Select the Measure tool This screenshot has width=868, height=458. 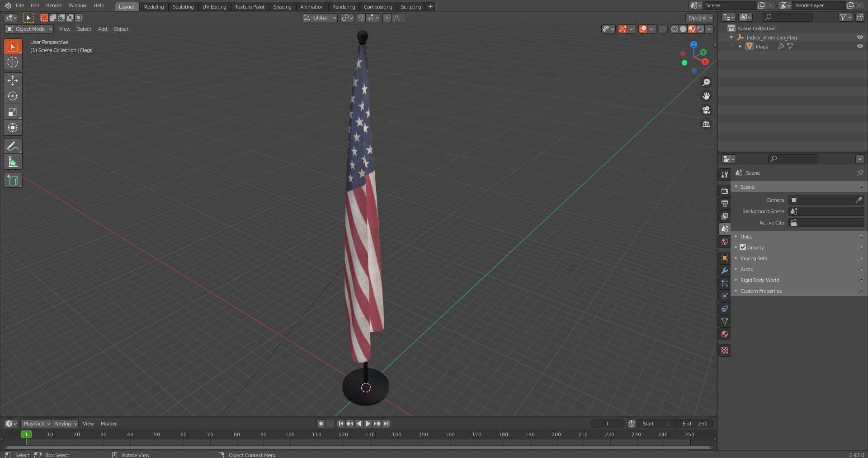click(x=13, y=162)
